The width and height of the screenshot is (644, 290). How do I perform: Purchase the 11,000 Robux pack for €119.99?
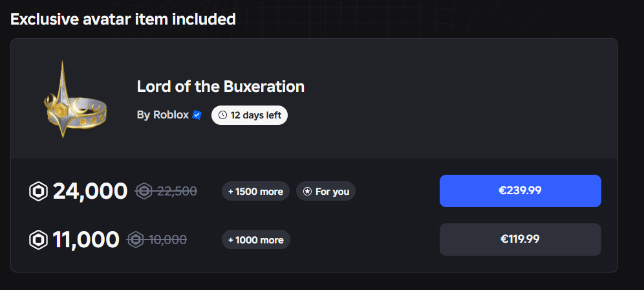point(520,240)
